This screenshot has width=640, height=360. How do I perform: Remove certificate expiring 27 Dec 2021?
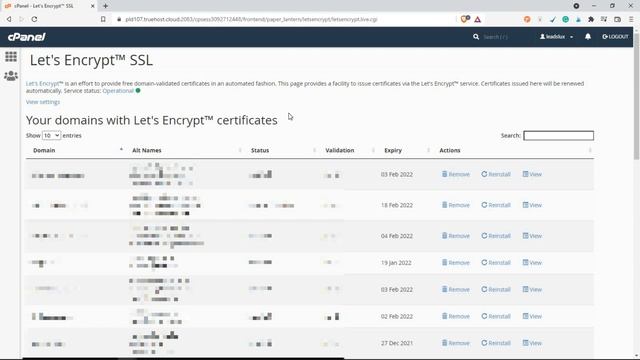[x=456, y=343]
